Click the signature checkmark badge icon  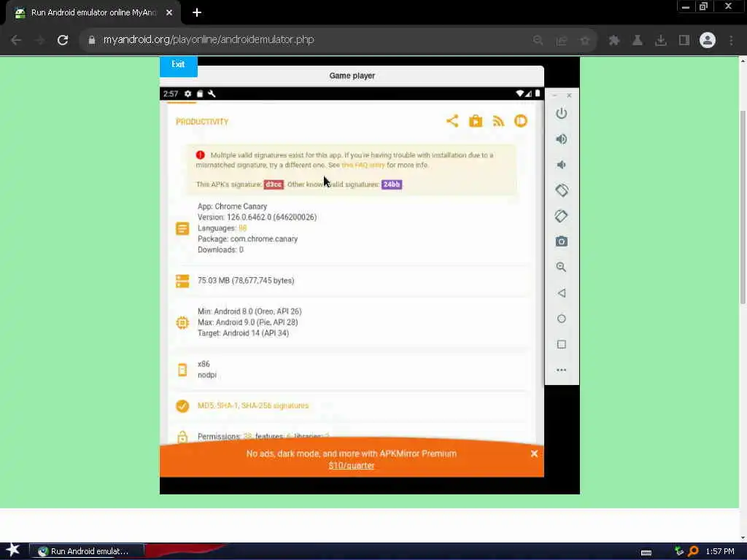pyautogui.click(x=182, y=405)
